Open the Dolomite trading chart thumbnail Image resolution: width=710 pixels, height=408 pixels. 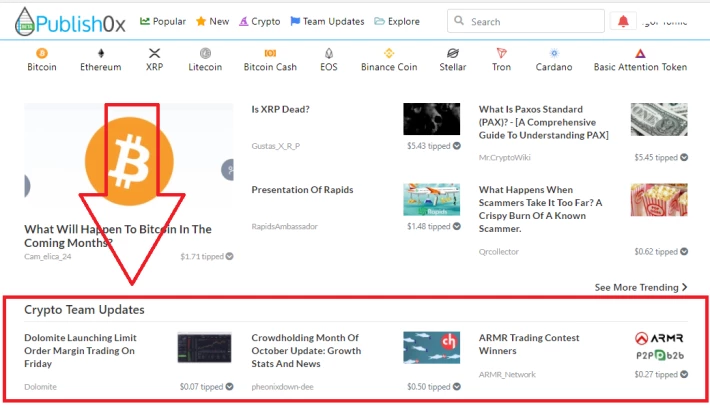(x=204, y=347)
